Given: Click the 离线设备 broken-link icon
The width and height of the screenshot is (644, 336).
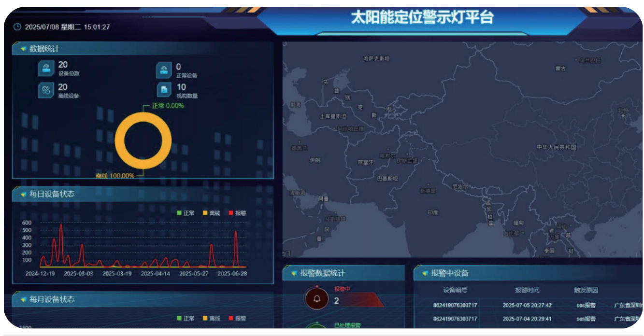Looking at the screenshot, I should click(x=46, y=90).
